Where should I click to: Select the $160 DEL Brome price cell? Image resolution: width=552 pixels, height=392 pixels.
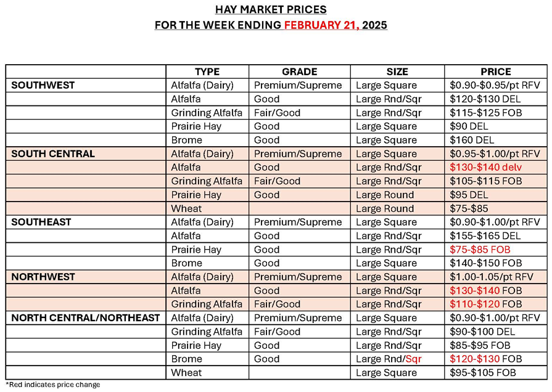click(x=471, y=140)
